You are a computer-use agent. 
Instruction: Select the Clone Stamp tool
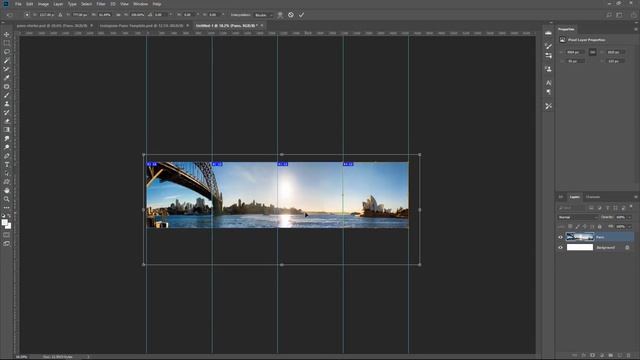pos(7,104)
